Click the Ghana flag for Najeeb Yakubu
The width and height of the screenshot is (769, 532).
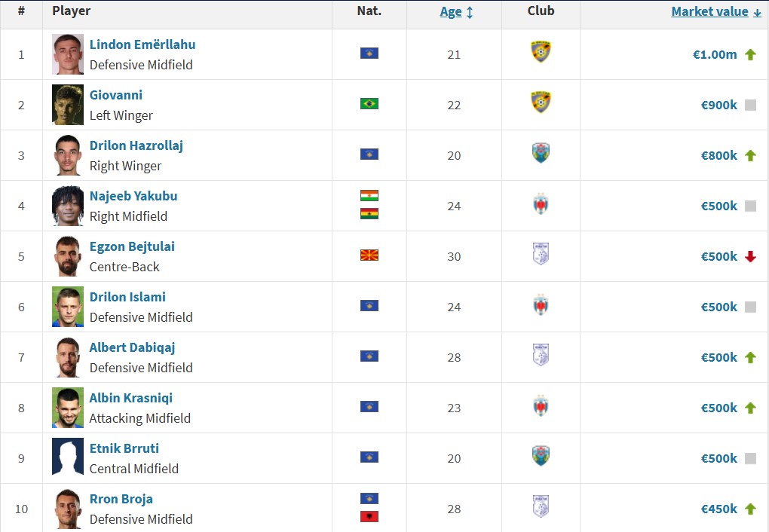point(369,214)
